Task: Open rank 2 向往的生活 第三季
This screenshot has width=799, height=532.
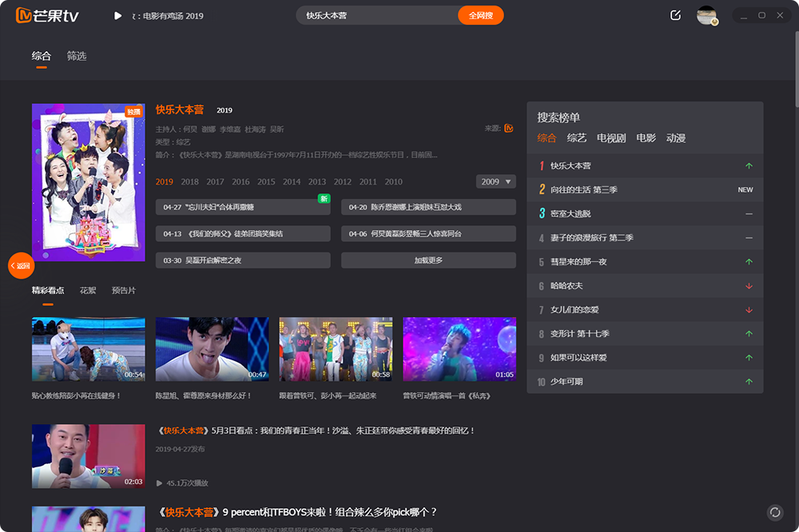Action: [x=645, y=189]
